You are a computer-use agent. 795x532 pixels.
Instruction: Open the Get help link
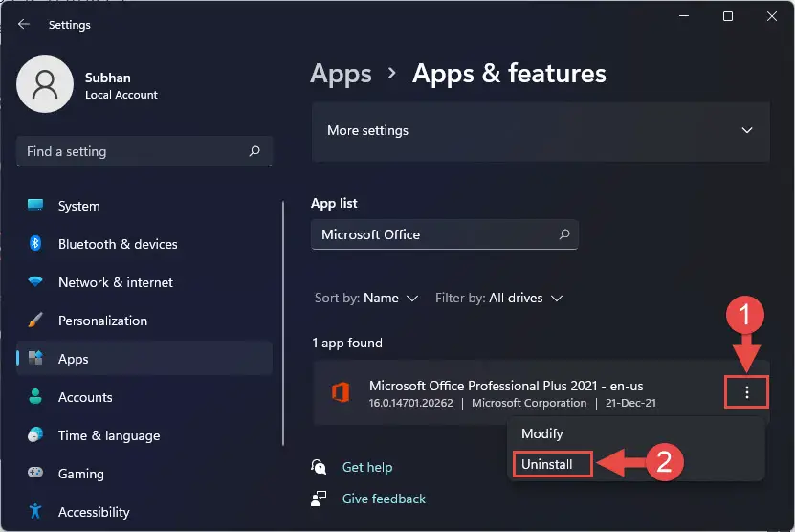pyautogui.click(x=367, y=467)
